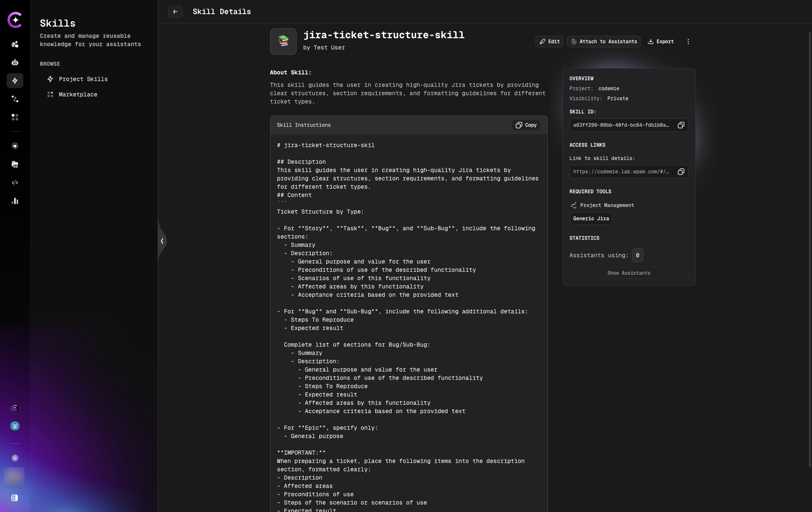Click the Show Assistants button
The height and width of the screenshot is (512, 812).
[x=629, y=273]
